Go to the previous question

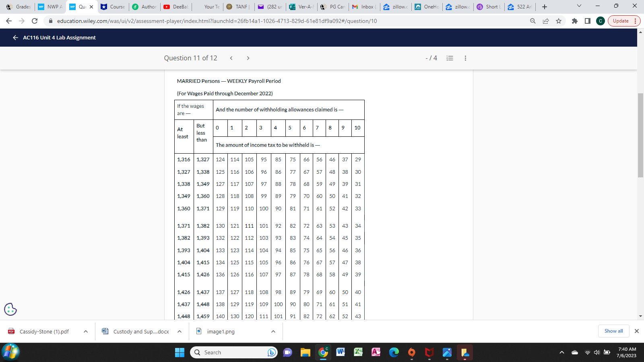tap(231, 58)
